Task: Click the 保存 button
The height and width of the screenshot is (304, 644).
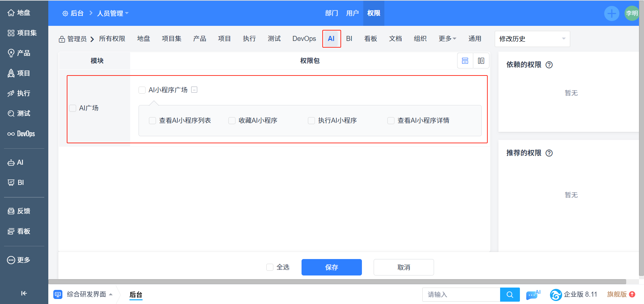Action: 331,267
